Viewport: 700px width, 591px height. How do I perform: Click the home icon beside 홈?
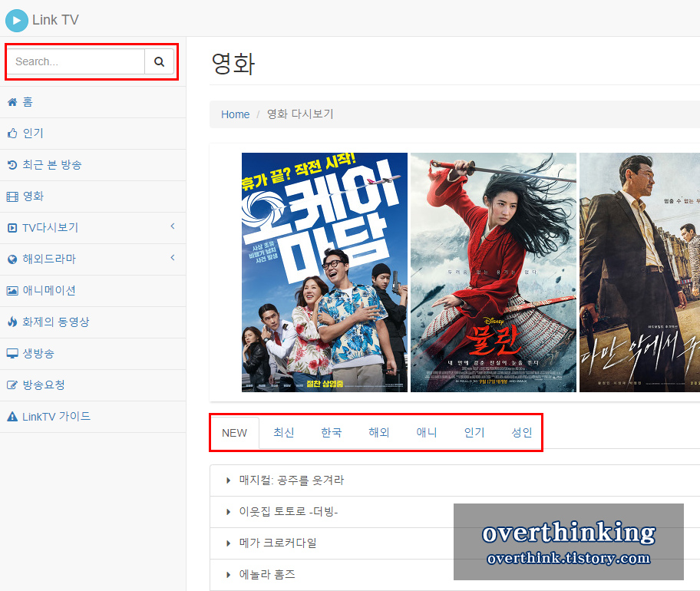12,102
